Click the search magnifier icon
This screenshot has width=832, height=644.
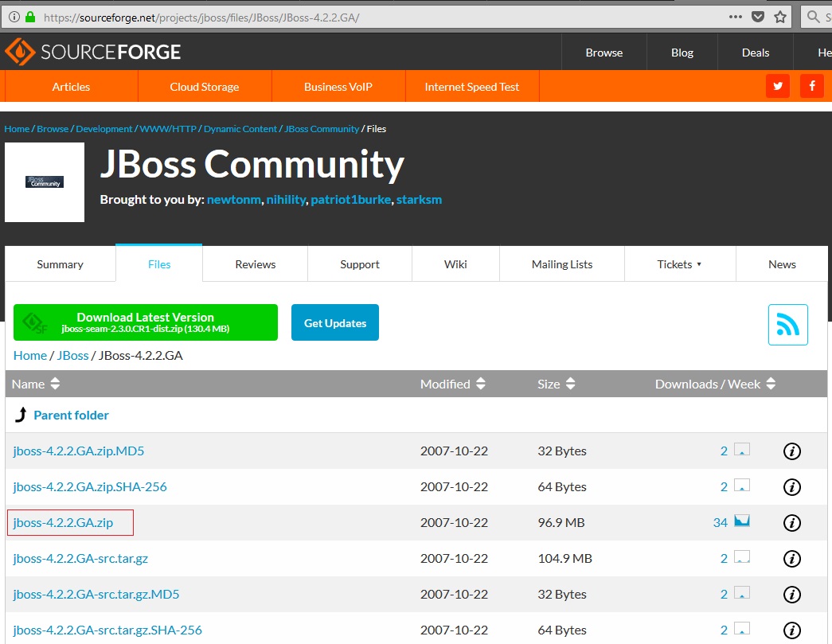(813, 17)
